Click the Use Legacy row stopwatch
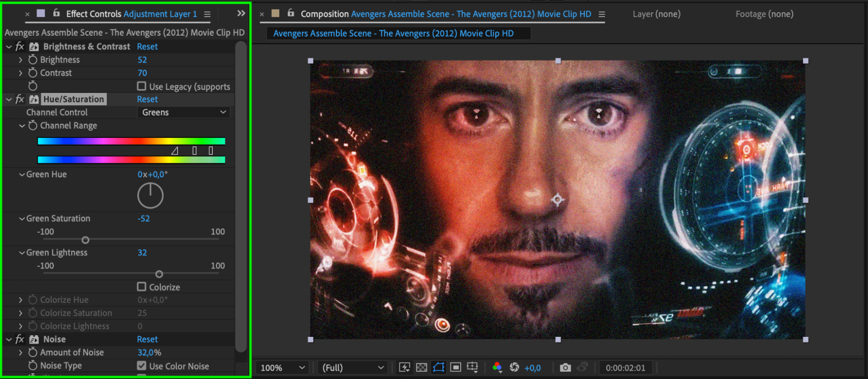The height and width of the screenshot is (379, 868). coord(33,86)
